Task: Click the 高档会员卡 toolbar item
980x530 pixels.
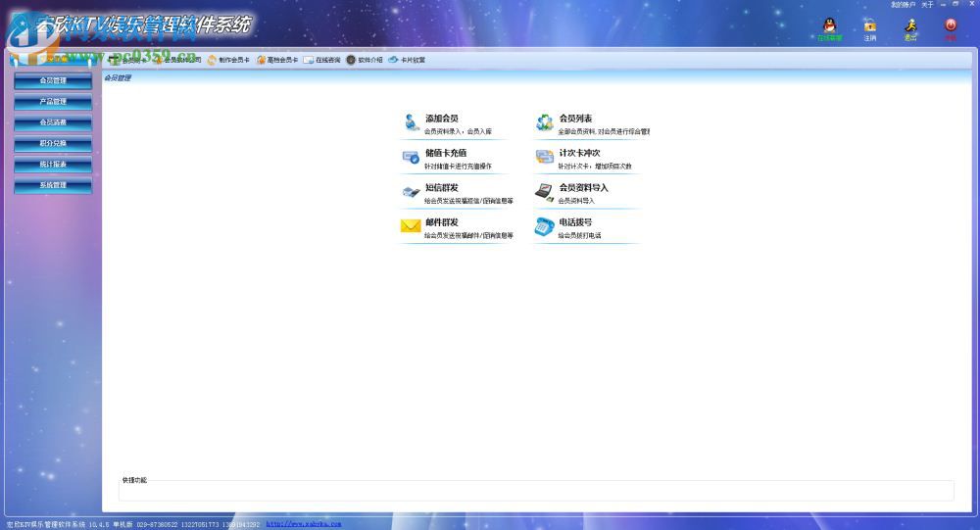Action: pos(277,60)
